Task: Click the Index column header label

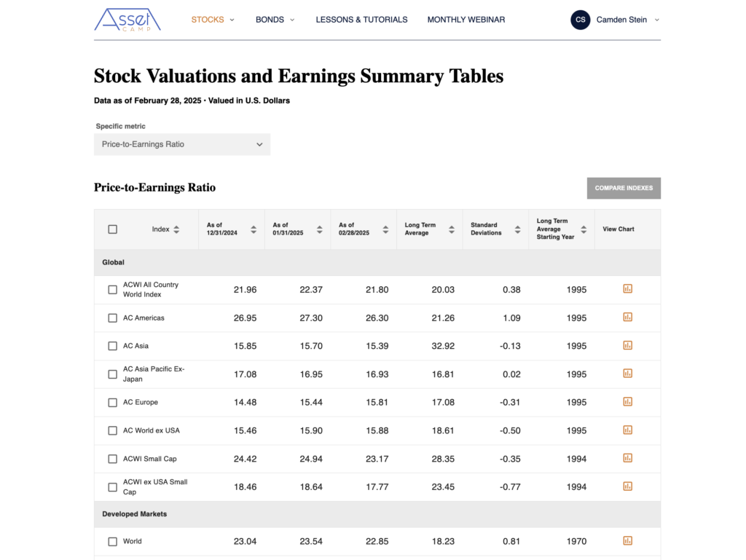Action: pyautogui.click(x=161, y=229)
